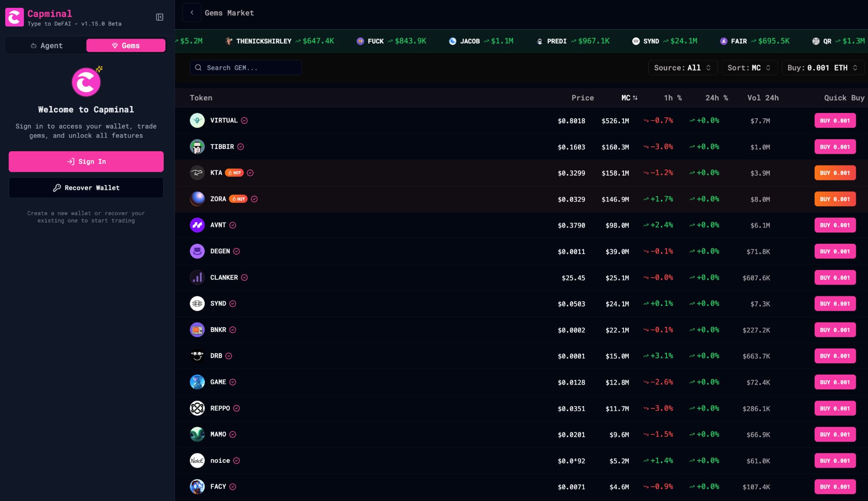
Task: Switch to the Agent tab
Action: coord(46,46)
